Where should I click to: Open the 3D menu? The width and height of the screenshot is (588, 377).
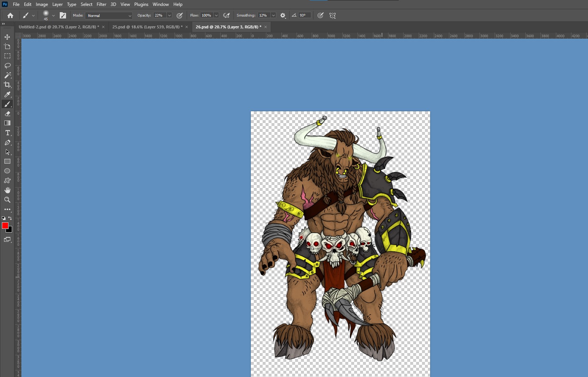tap(113, 4)
